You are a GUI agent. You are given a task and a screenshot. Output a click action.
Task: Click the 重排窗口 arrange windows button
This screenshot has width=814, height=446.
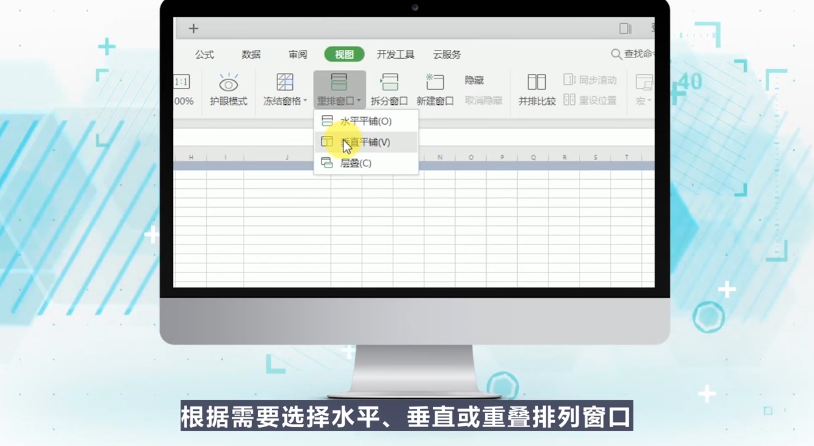pyautogui.click(x=339, y=89)
